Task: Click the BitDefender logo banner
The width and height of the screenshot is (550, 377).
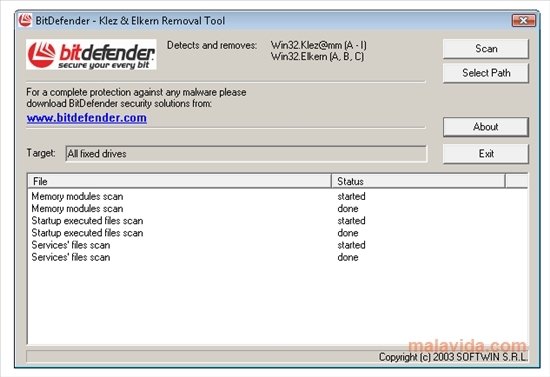Action: click(91, 55)
